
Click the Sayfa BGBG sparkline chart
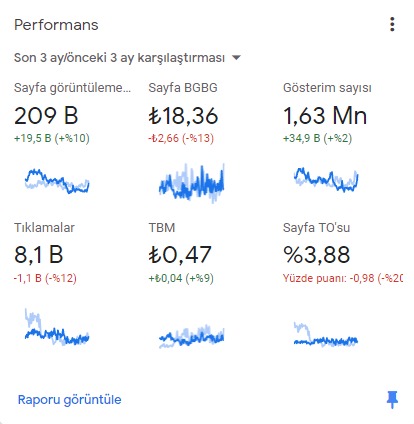[x=192, y=183]
